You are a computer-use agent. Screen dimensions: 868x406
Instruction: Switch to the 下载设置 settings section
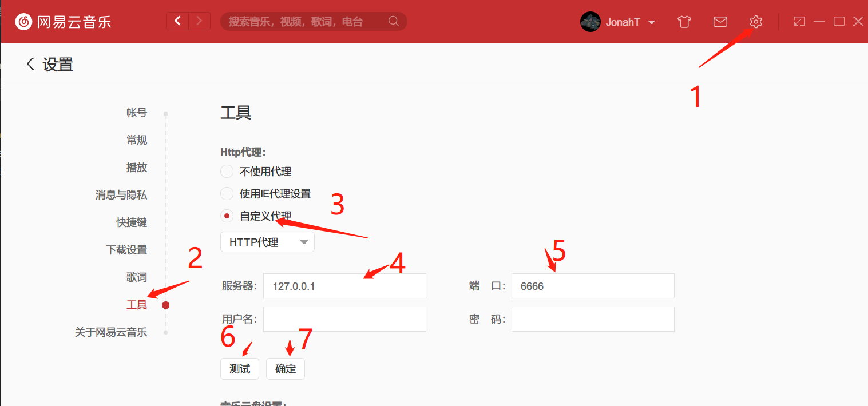(126, 250)
